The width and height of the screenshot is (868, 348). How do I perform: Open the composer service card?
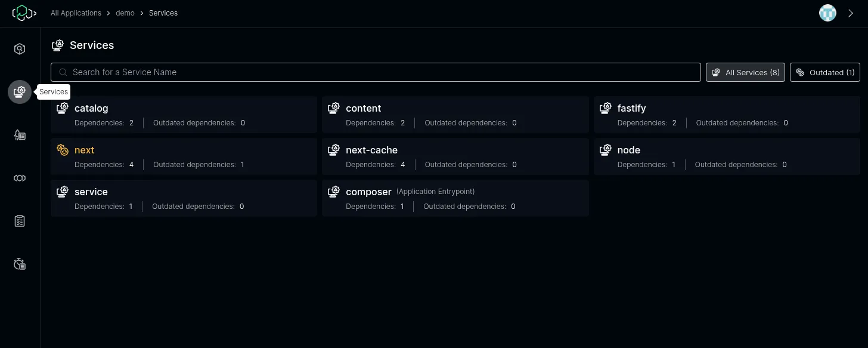click(455, 198)
